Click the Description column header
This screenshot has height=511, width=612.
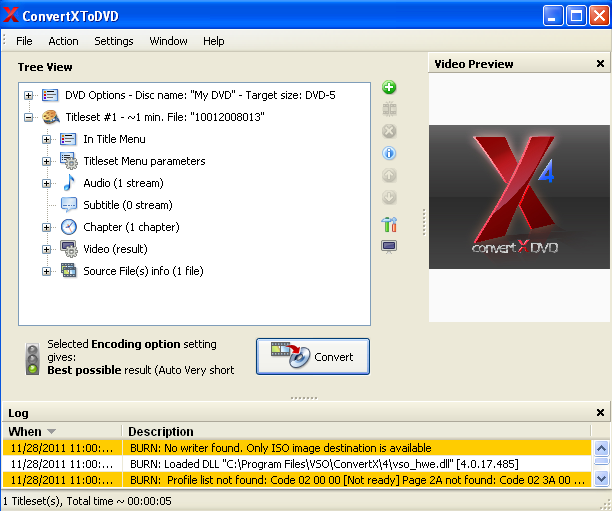(356, 431)
